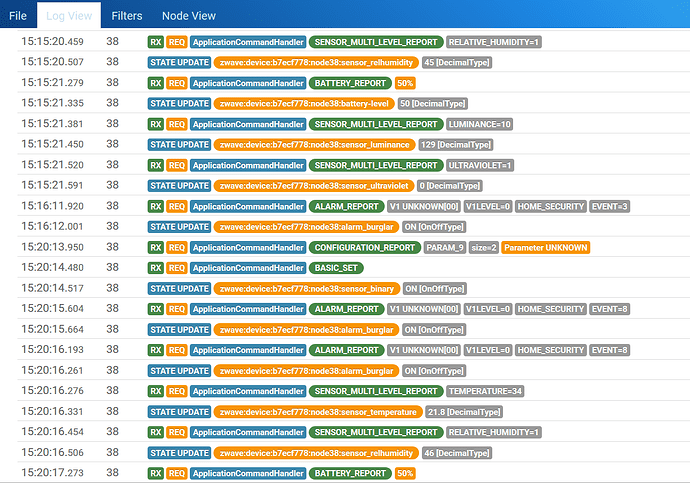Click the timestamp 15:16:11.920
Image resolution: width=690 pixels, height=483 pixels.
(x=52, y=206)
